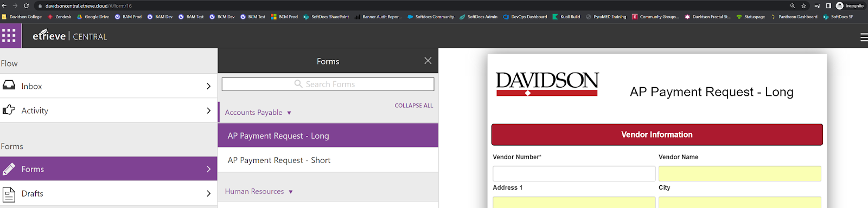
Task: Select AP Payment Request - Short form
Action: click(328, 160)
